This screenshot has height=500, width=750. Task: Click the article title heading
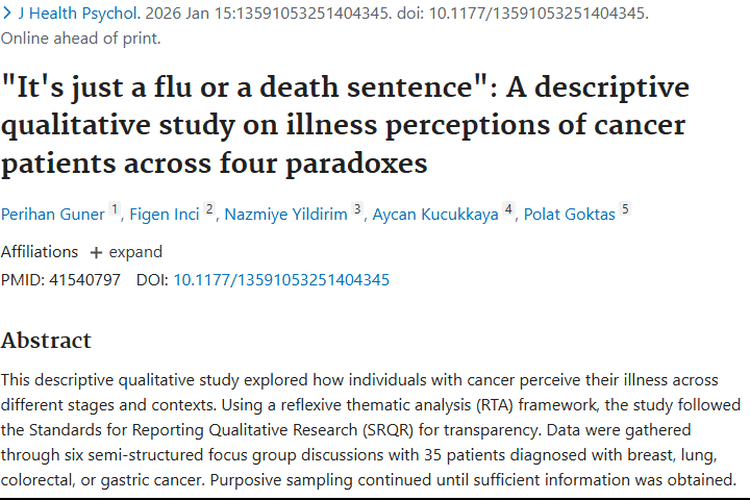coord(345,124)
